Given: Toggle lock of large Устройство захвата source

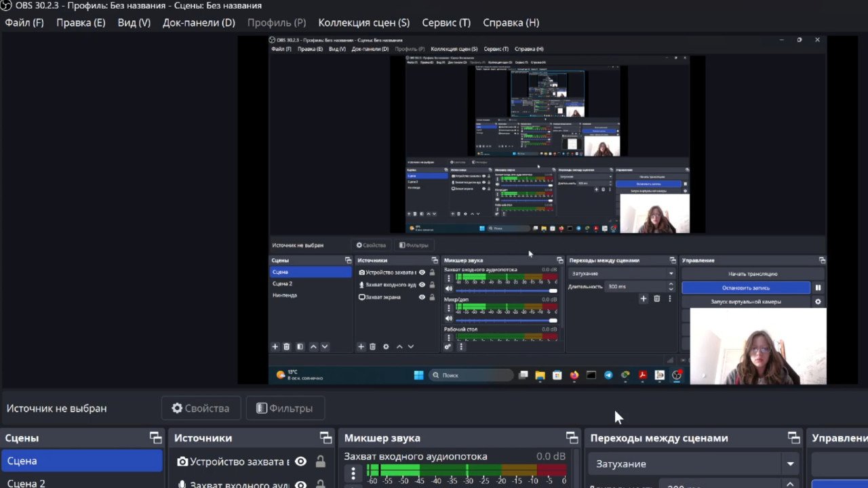Looking at the screenshot, I should point(320,462).
